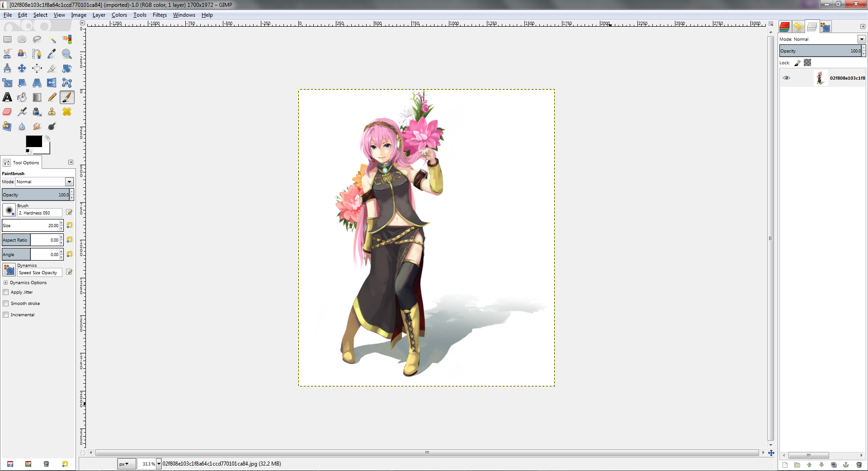Viewport: 868px width, 471px height.
Task: Choose the Pencil tool
Action: [52, 97]
